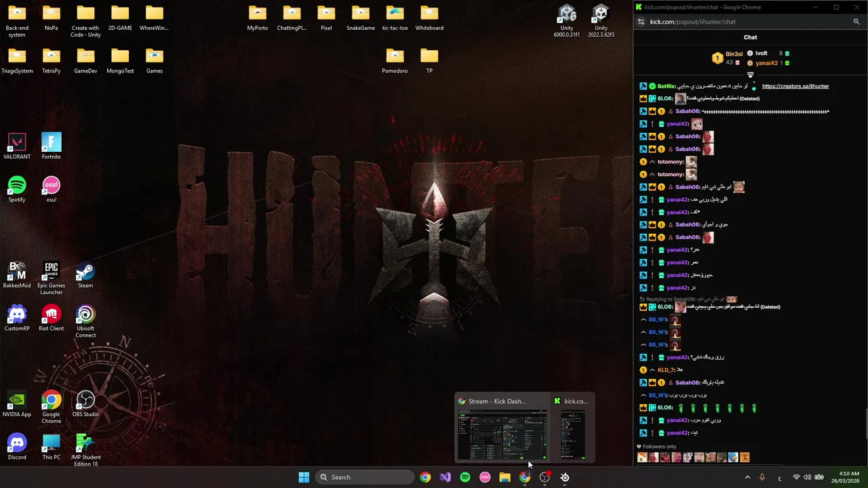View site information icon in Chrome address bar
868x488 pixels.
(x=641, y=22)
